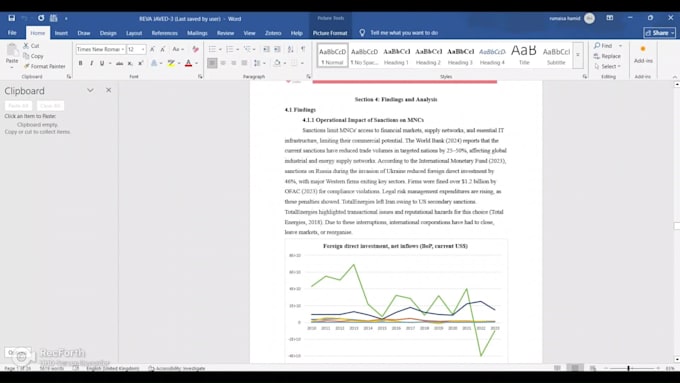Open the Bullets list dropdown
This screenshot has height=383, width=680.
tap(220, 49)
